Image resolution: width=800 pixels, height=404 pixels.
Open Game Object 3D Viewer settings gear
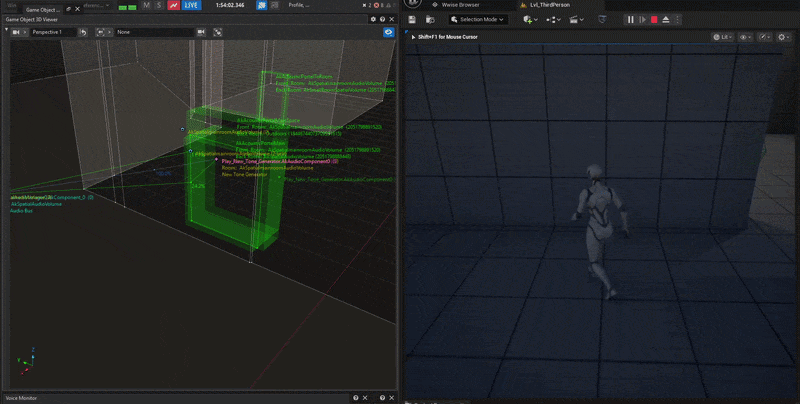coord(373,19)
